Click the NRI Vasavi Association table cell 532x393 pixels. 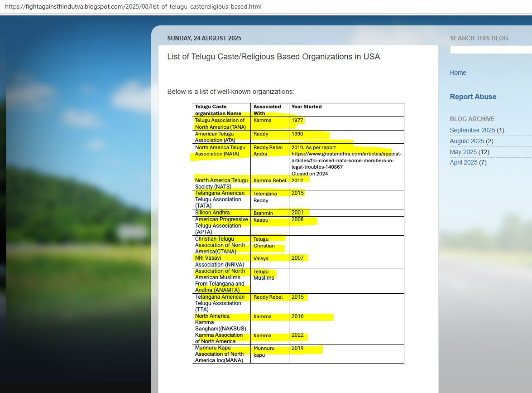[x=220, y=261]
